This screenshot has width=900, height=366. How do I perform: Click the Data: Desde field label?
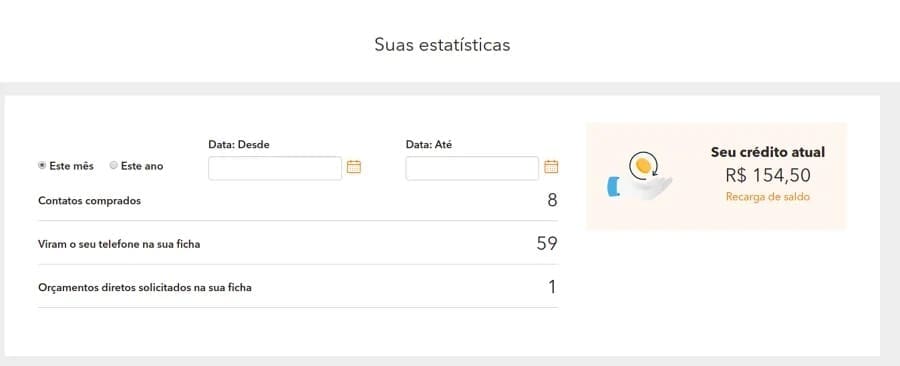pyautogui.click(x=239, y=145)
